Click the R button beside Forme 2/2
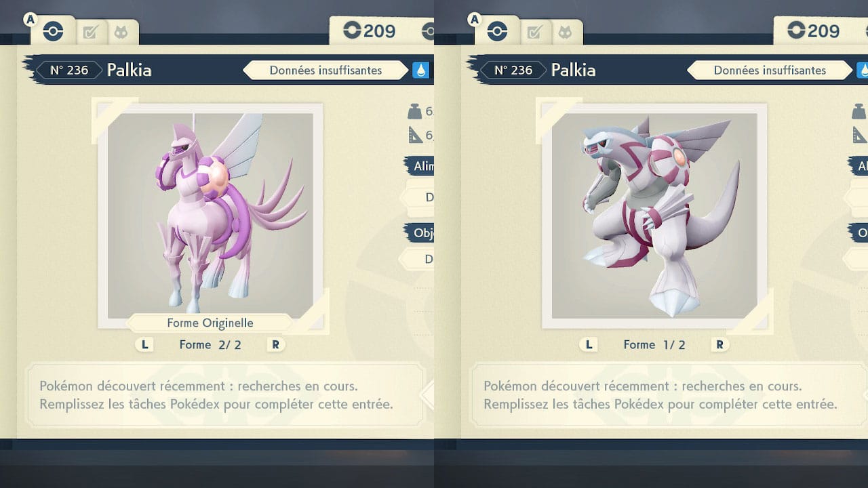The width and height of the screenshot is (868, 488). coord(275,344)
